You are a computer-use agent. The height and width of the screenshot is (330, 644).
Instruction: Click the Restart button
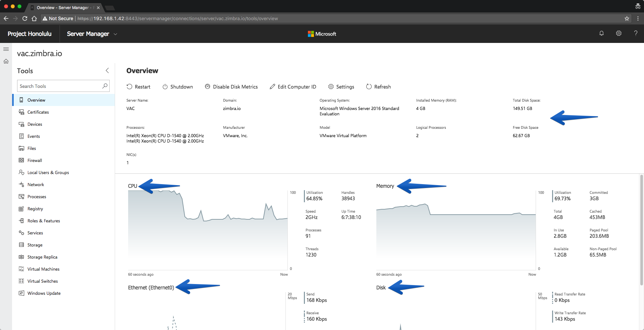139,87
